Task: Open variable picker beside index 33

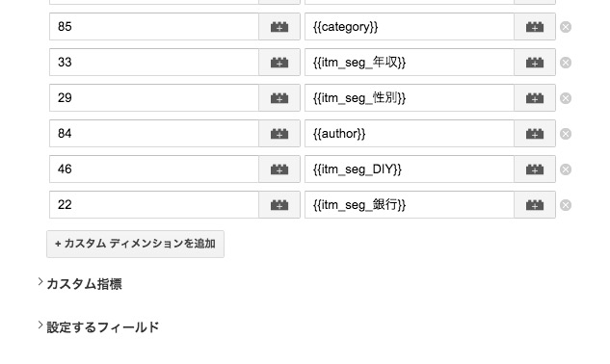Action: click(x=279, y=63)
